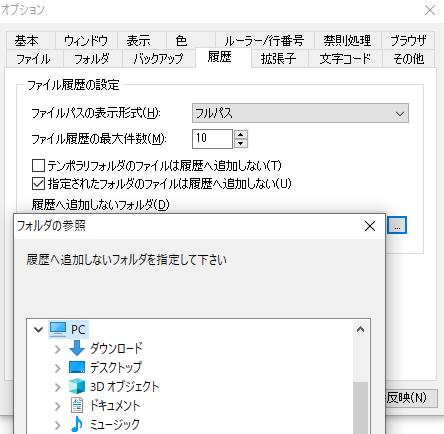Screen dimensions: 444x434
Task: Open the ウィンドウ tab
Action: pyautogui.click(x=86, y=41)
